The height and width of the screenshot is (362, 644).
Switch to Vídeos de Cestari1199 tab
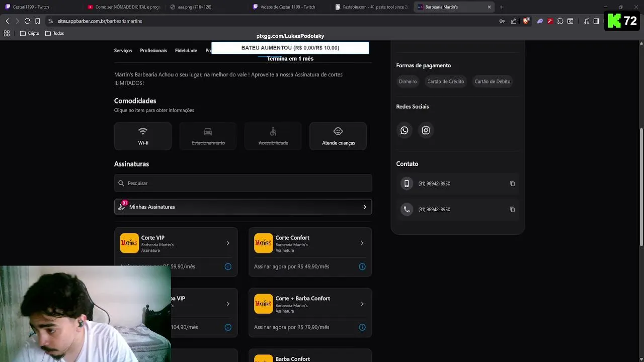289,7
